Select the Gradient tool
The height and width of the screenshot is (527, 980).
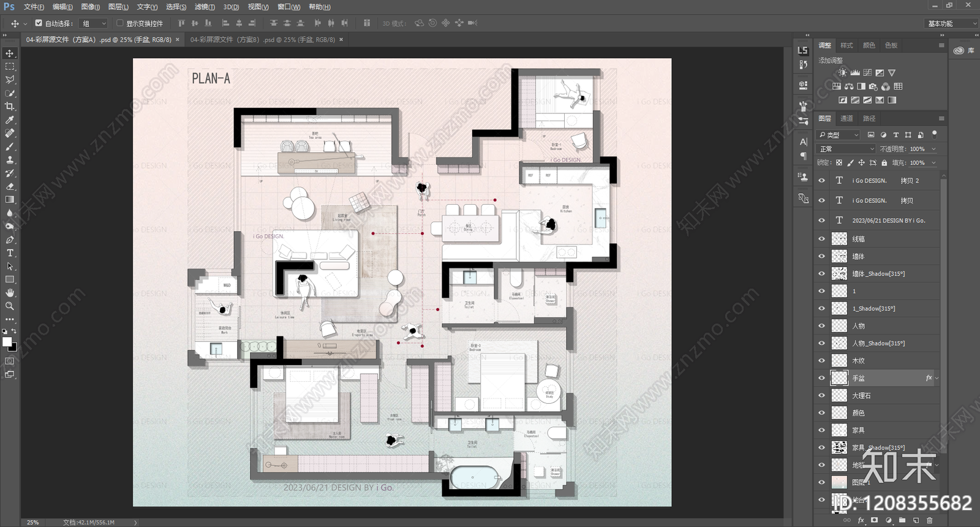click(10, 200)
